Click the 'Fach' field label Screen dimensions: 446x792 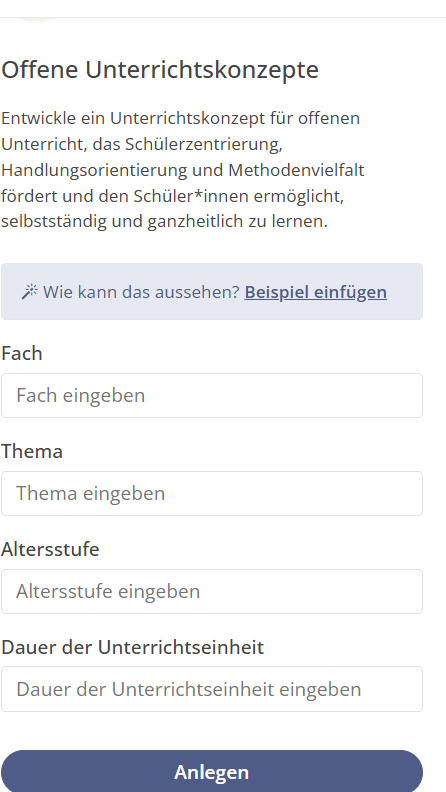[22, 353]
